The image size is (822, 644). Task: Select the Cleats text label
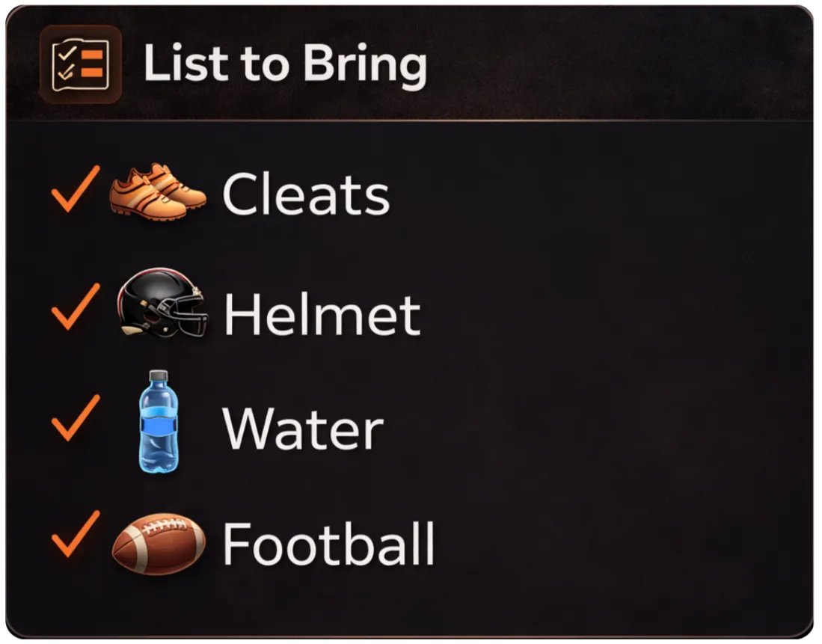(306, 194)
